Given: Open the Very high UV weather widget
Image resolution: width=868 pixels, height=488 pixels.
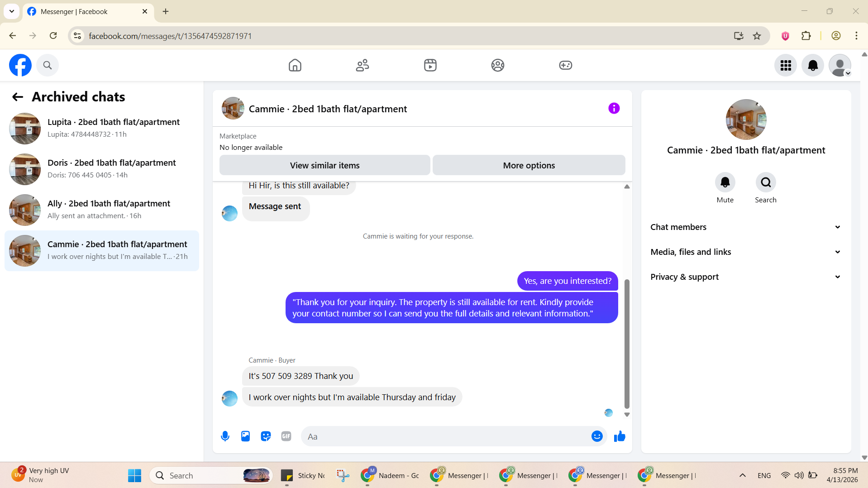Looking at the screenshot, I should coord(41,475).
